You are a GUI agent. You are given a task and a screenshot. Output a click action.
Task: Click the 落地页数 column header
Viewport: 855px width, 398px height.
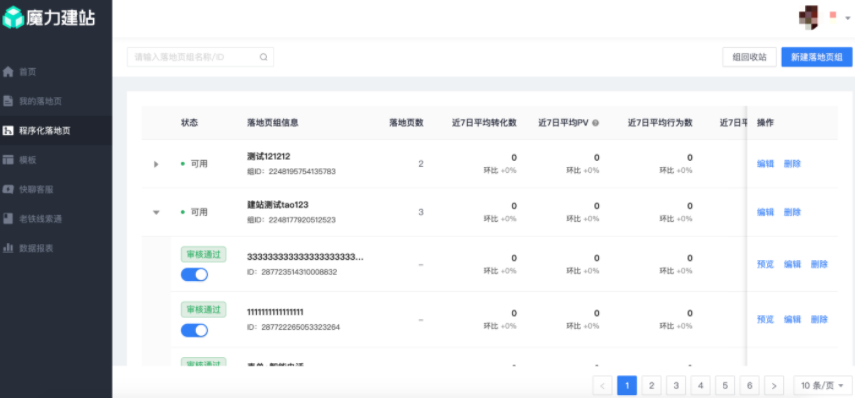(406, 123)
